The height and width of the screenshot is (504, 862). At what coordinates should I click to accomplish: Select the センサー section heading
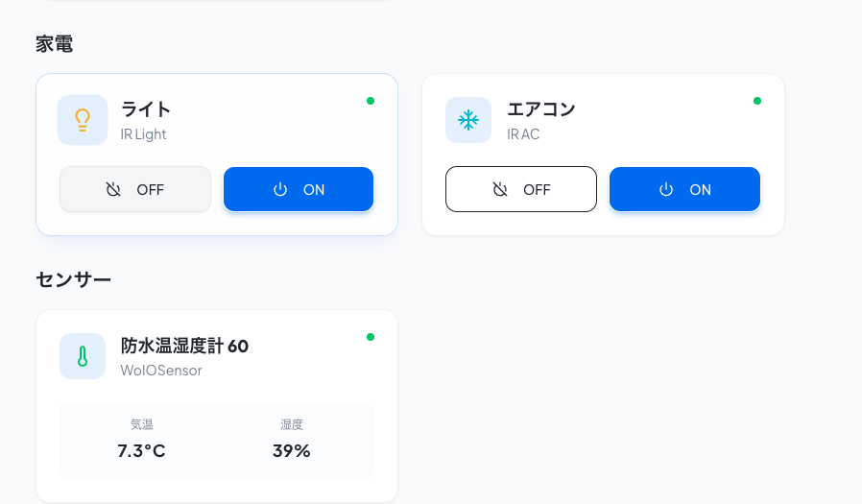(74, 279)
